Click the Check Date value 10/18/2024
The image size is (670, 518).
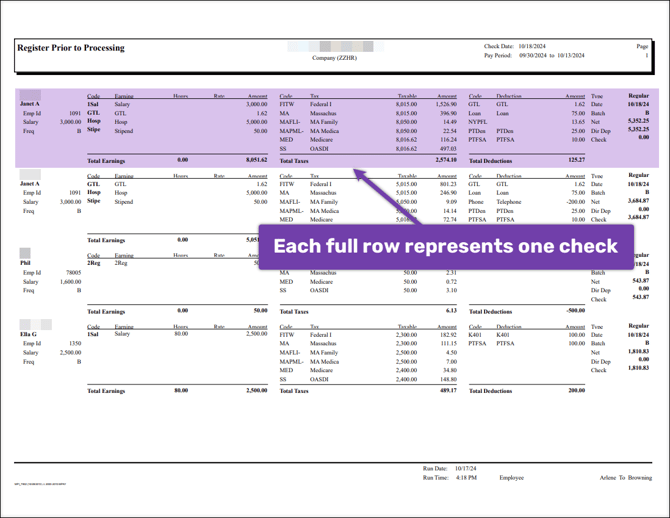(532, 46)
